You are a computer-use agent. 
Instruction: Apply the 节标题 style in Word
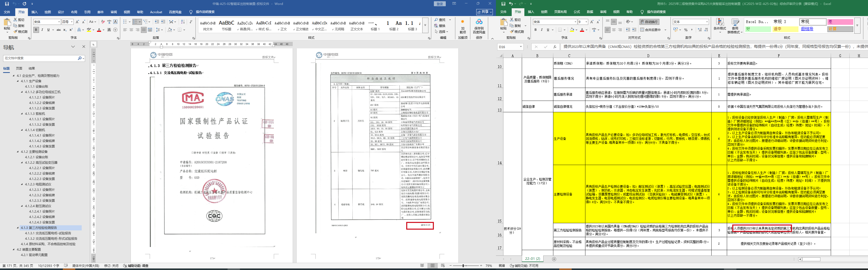click(x=227, y=25)
